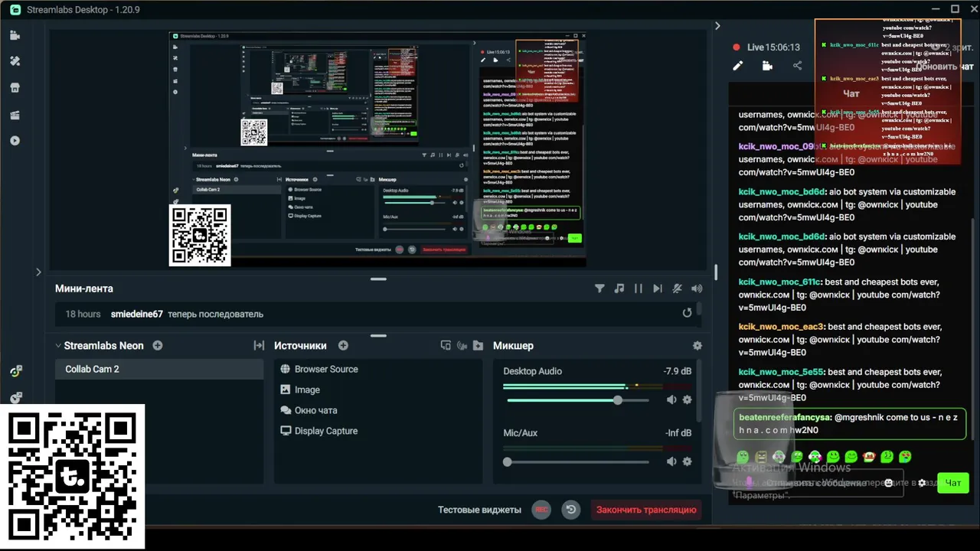Start recording with the REC button
The width and height of the screenshot is (980, 551).
click(541, 510)
